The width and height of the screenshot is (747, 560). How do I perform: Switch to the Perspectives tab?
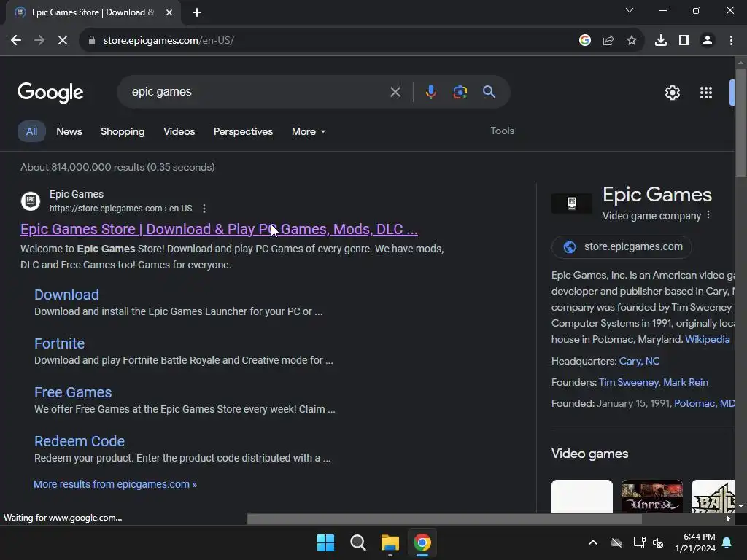(243, 131)
